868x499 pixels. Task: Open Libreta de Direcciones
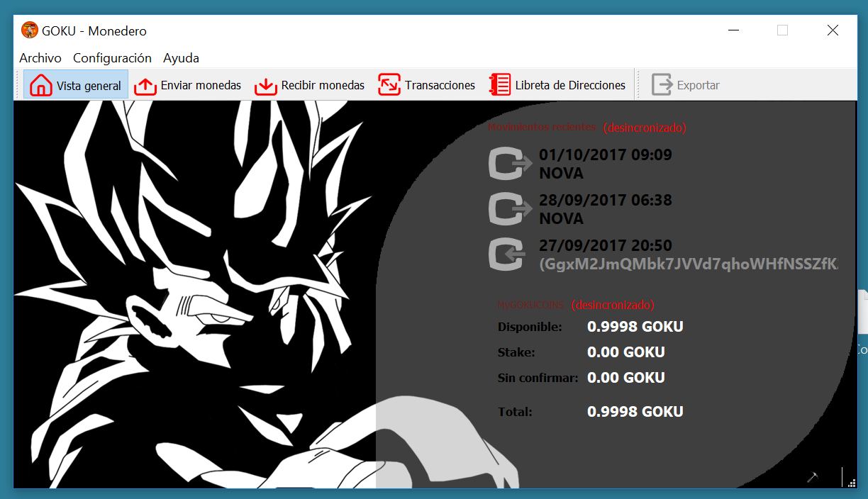pos(557,85)
